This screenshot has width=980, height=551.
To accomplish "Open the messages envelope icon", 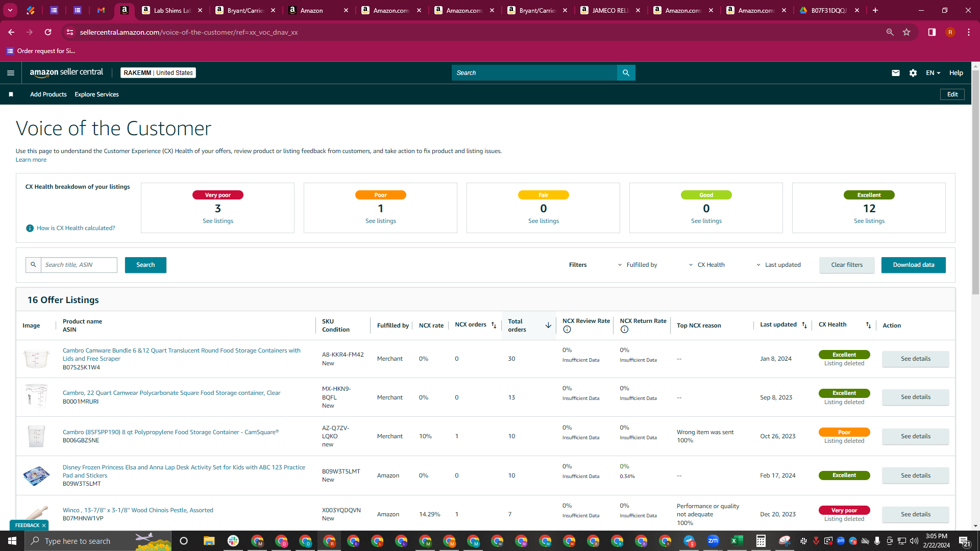I will click(895, 73).
